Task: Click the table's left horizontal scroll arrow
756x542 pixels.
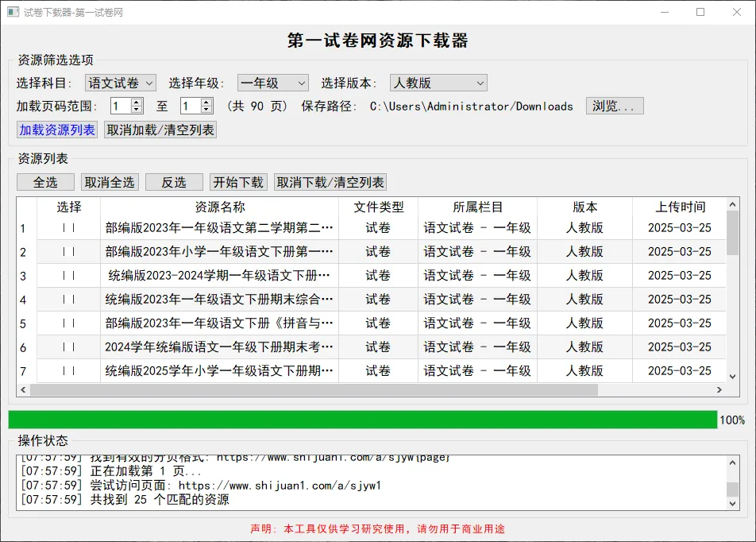Action: [23, 389]
